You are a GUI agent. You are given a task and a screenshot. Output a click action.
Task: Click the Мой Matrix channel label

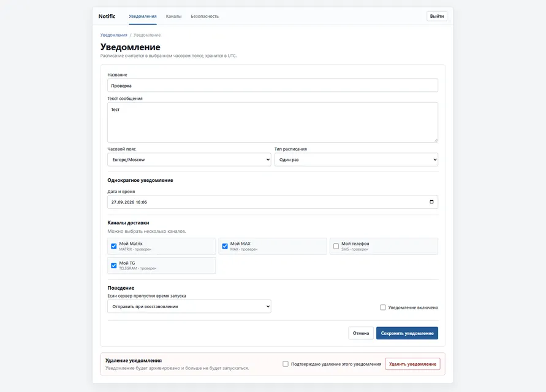131,244
